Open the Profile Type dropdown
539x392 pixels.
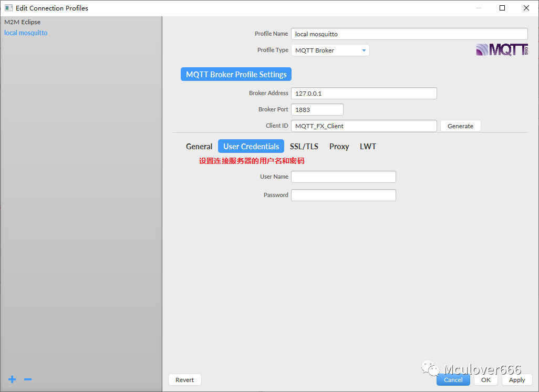330,50
